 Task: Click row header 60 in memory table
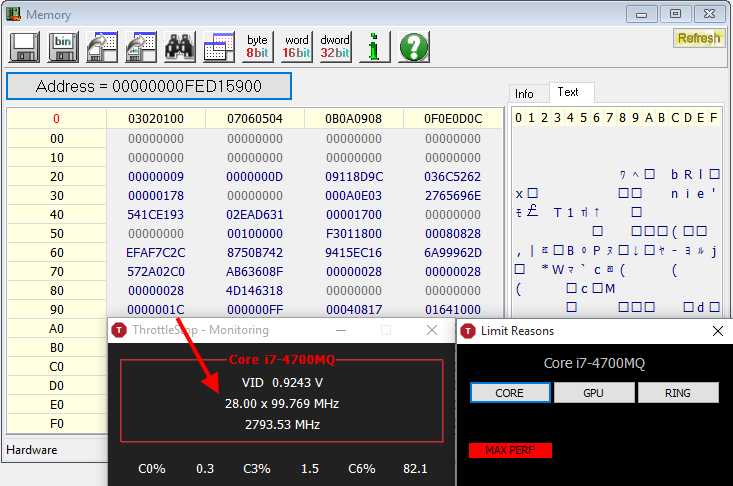click(x=56, y=252)
